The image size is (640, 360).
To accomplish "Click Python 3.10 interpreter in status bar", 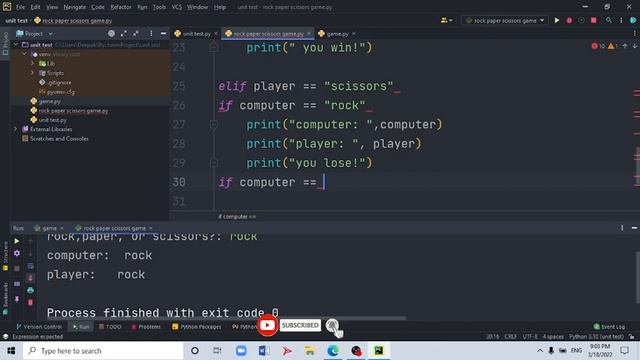I will click(596, 337).
